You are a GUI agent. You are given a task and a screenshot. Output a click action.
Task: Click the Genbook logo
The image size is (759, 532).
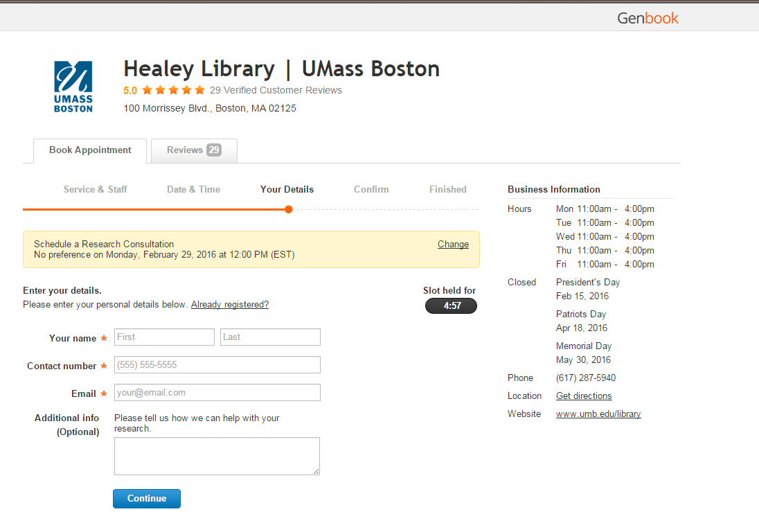point(648,18)
